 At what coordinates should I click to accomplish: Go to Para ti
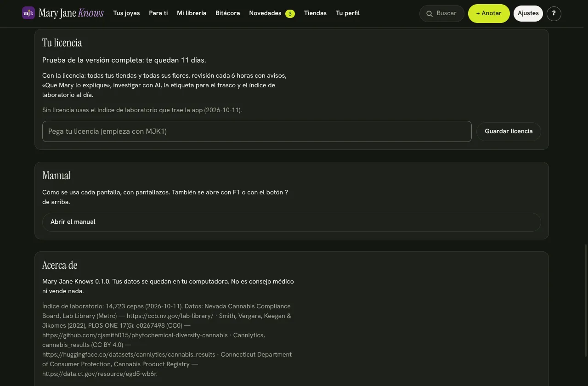click(158, 13)
